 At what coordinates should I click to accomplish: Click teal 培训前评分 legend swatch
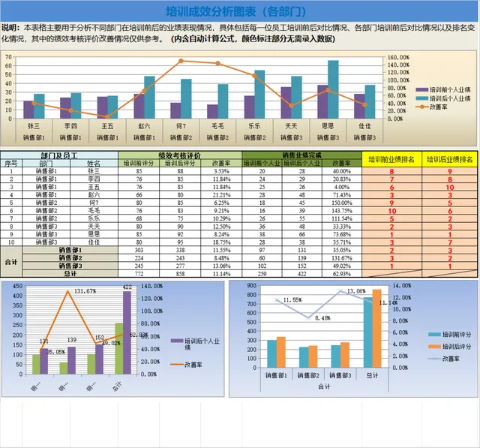[434, 335]
